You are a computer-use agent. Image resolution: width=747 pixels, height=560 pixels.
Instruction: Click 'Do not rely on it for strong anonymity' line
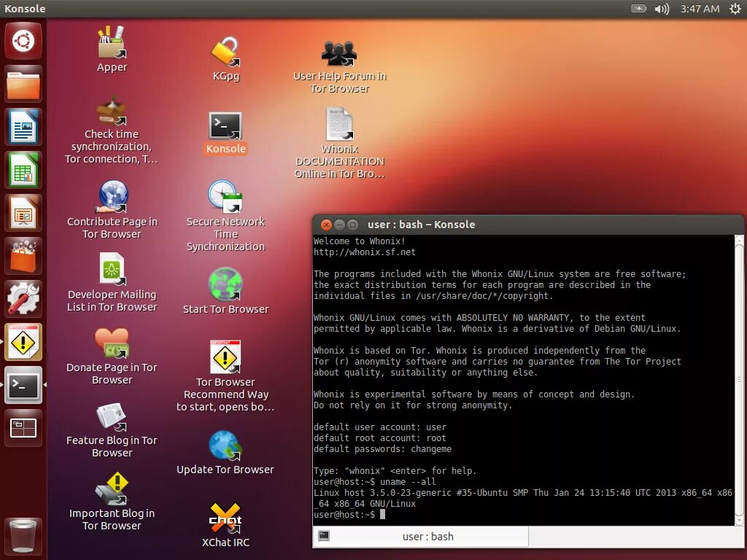413,405
